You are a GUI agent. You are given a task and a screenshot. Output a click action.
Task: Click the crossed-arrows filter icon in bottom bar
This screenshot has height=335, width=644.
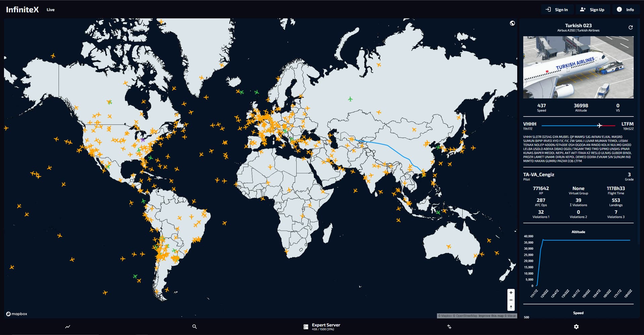point(449,327)
